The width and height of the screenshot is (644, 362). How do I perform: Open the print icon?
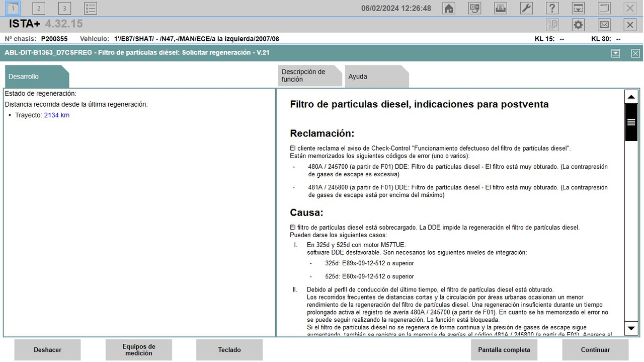pos(500,8)
